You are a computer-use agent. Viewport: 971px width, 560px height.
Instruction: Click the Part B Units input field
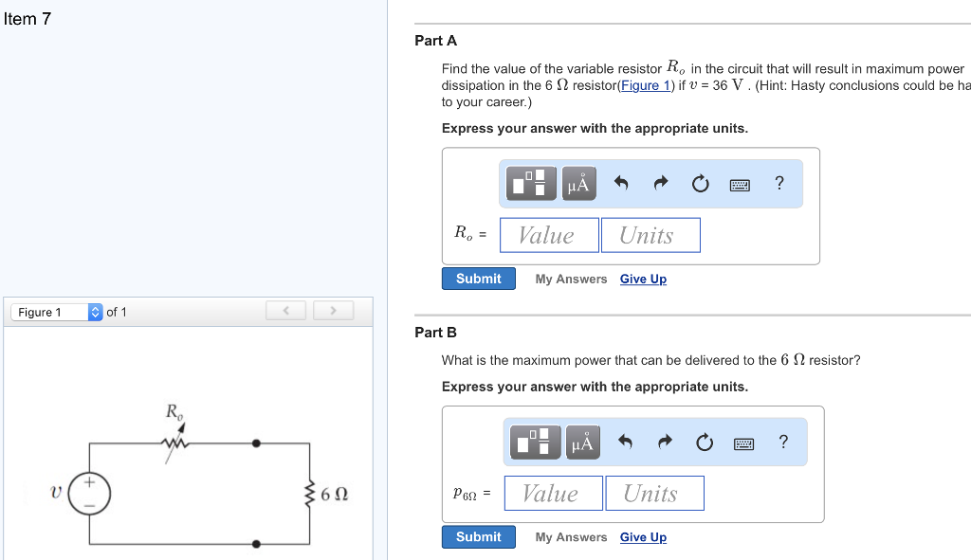(x=654, y=493)
